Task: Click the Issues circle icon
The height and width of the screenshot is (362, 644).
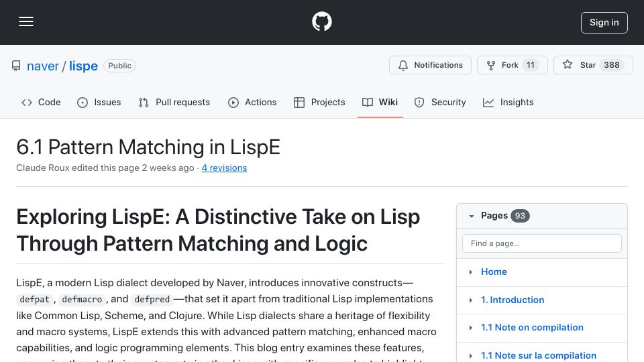Action: [x=82, y=103]
